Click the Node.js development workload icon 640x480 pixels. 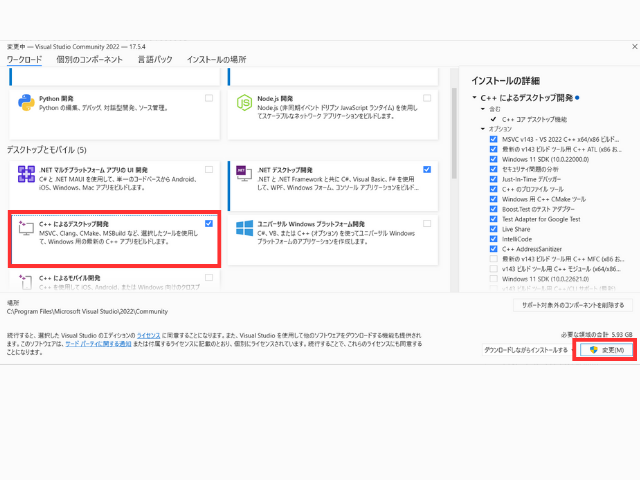[244, 102]
